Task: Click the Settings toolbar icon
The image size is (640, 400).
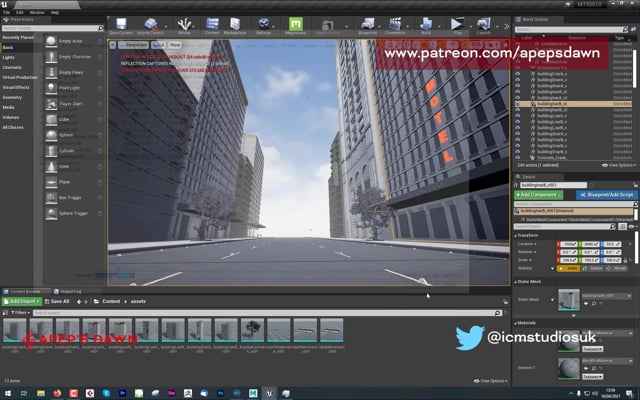Action: (264, 24)
